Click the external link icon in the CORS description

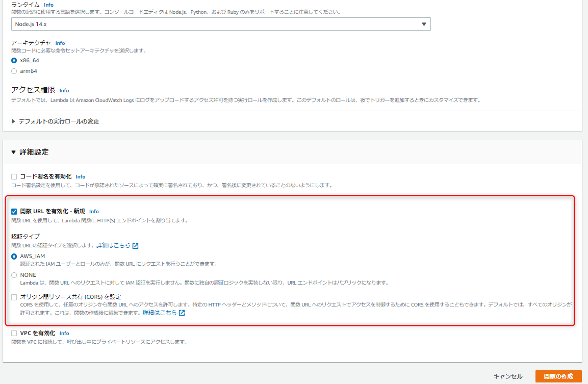pyautogui.click(x=181, y=313)
